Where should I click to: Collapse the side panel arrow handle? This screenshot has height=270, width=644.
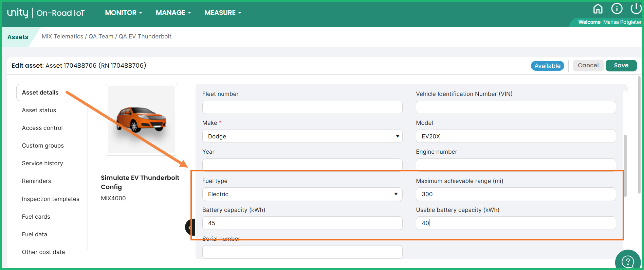click(x=190, y=227)
